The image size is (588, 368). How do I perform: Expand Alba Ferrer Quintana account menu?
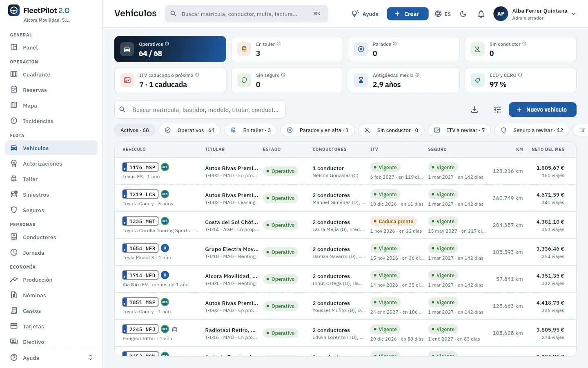click(535, 14)
